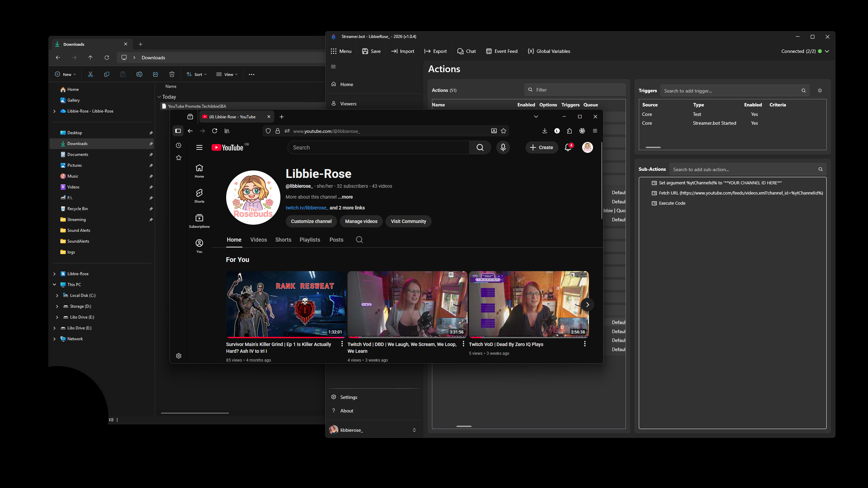Screen dimensions: 868x488
Task: Expand Local Disk (C:) in Explorer tree
Action: click(x=57, y=296)
